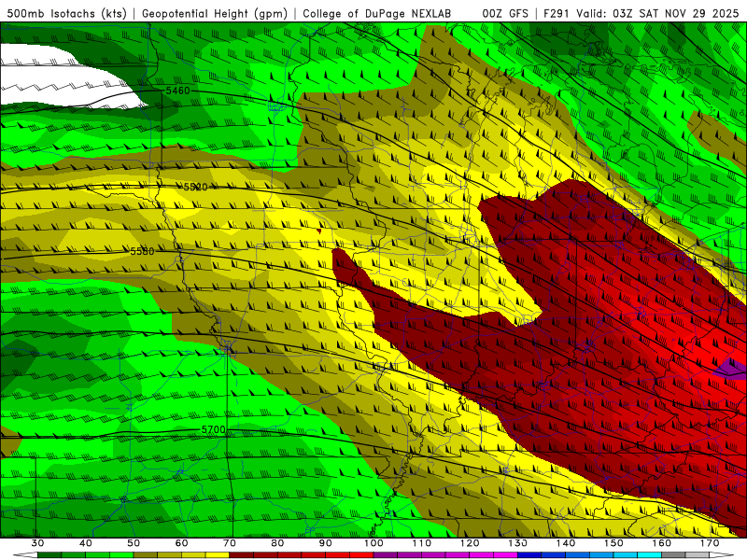Screen dimensions: 747x560
Task: Click the 5460 height contour label
Action: [177, 91]
